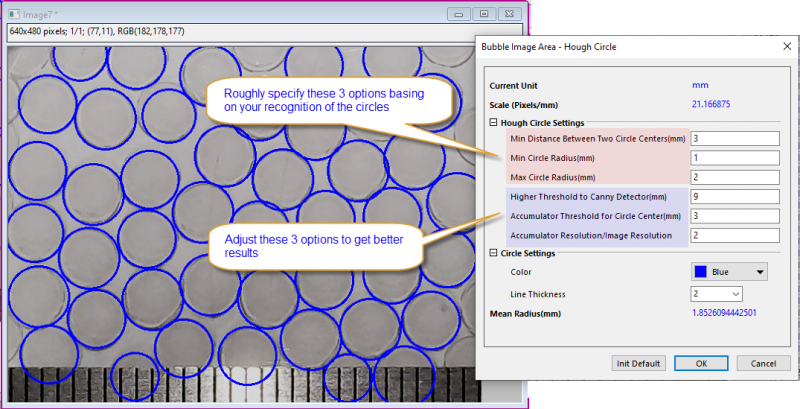
Task: Cancel the Hough Circle dialog
Action: (x=763, y=363)
